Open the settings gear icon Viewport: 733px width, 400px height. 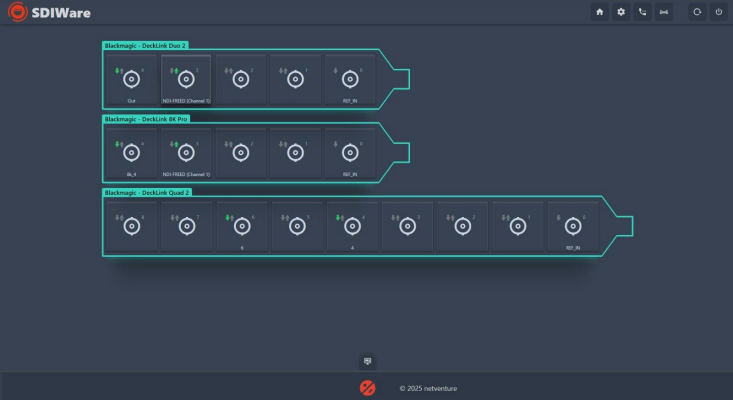pos(621,12)
